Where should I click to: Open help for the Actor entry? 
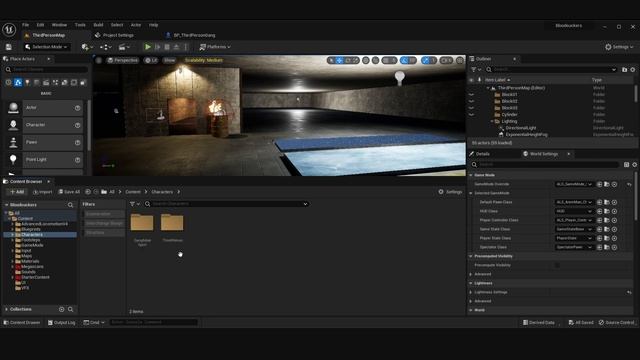78,108
